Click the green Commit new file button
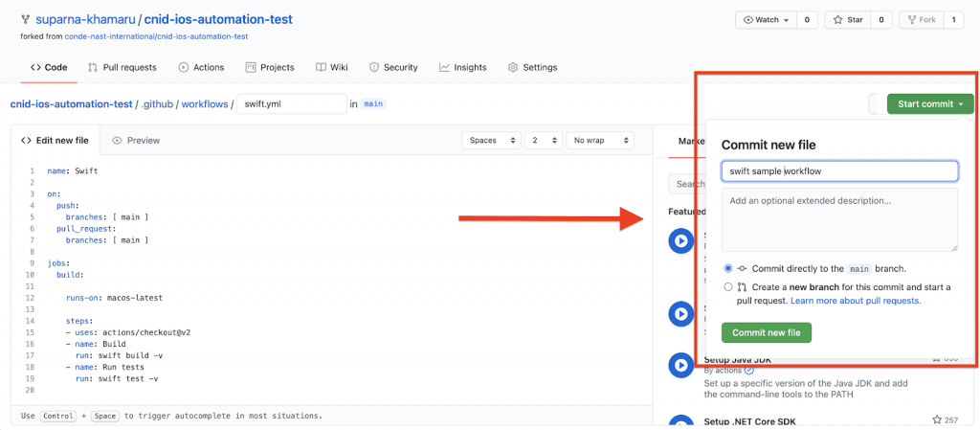The image size is (980, 430). [767, 332]
